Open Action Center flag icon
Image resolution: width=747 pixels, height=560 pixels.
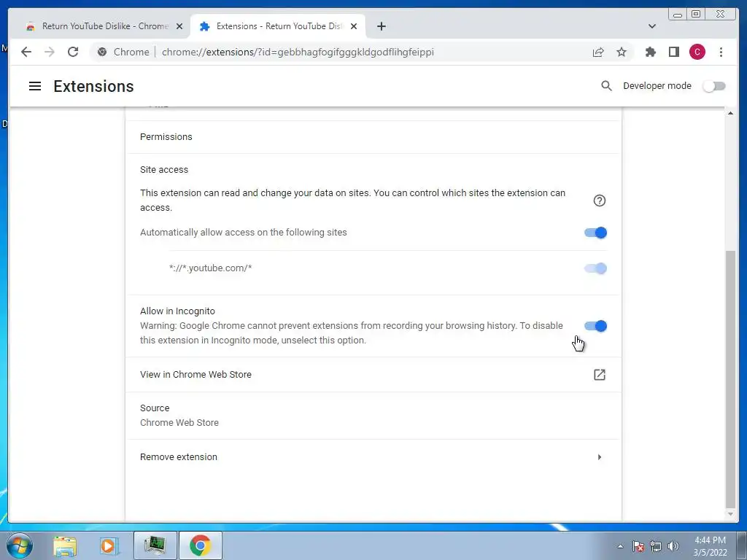pyautogui.click(x=638, y=546)
